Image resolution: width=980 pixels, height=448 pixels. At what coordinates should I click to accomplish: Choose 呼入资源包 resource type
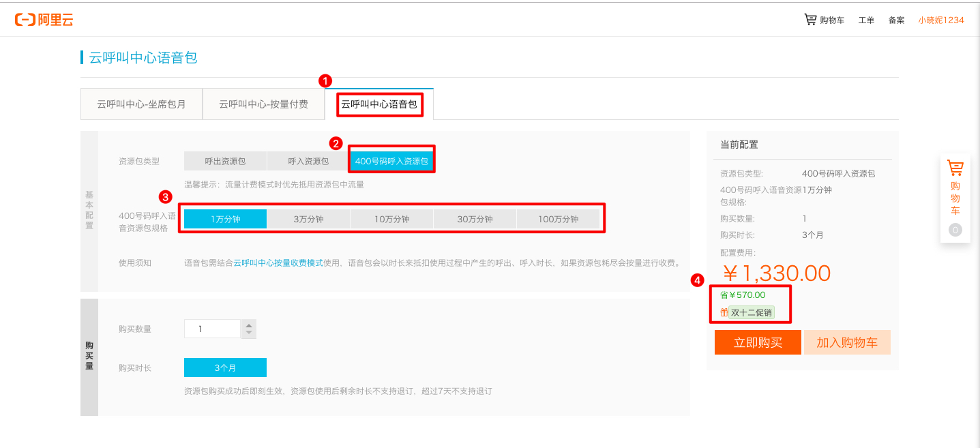[308, 161]
